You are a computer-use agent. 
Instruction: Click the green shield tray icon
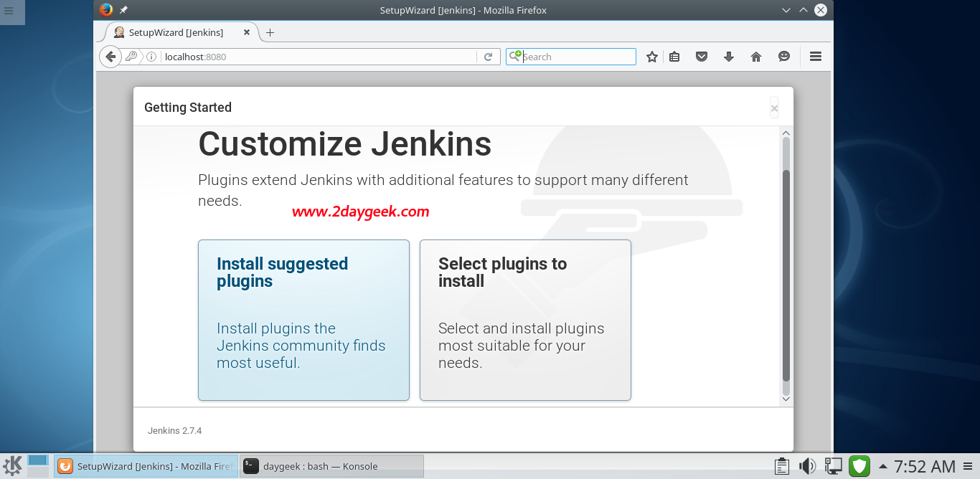point(859,466)
